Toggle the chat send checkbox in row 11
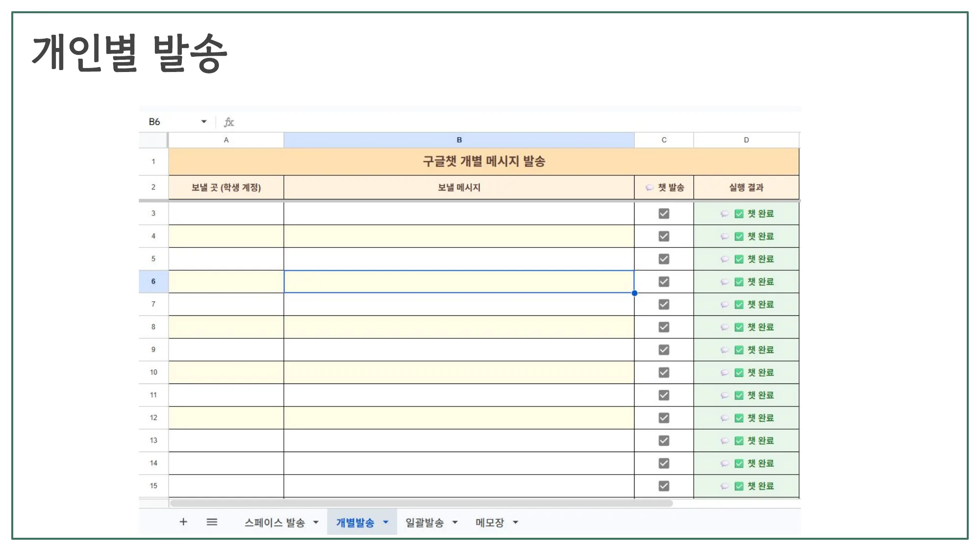This screenshot has height=551, width=980. (x=664, y=395)
